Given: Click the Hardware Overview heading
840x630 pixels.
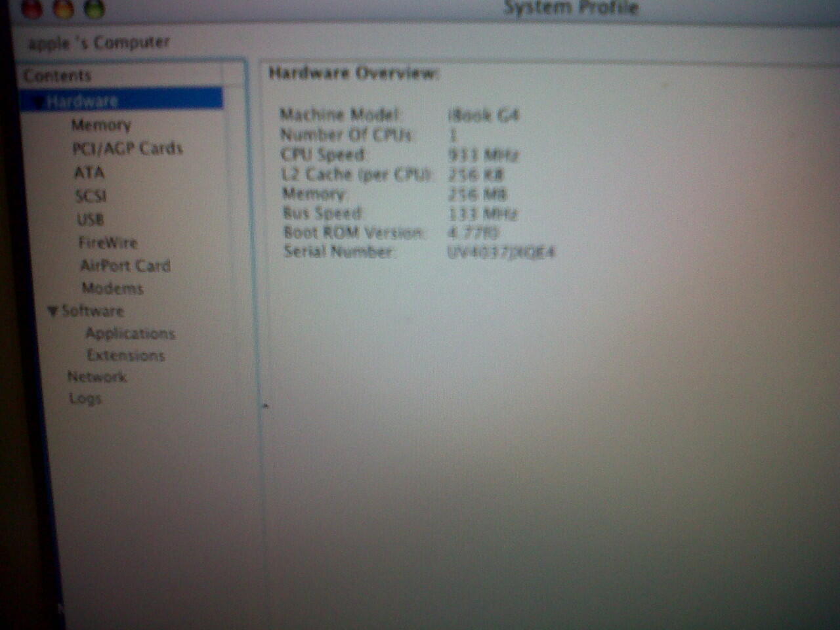Looking at the screenshot, I should [353, 73].
